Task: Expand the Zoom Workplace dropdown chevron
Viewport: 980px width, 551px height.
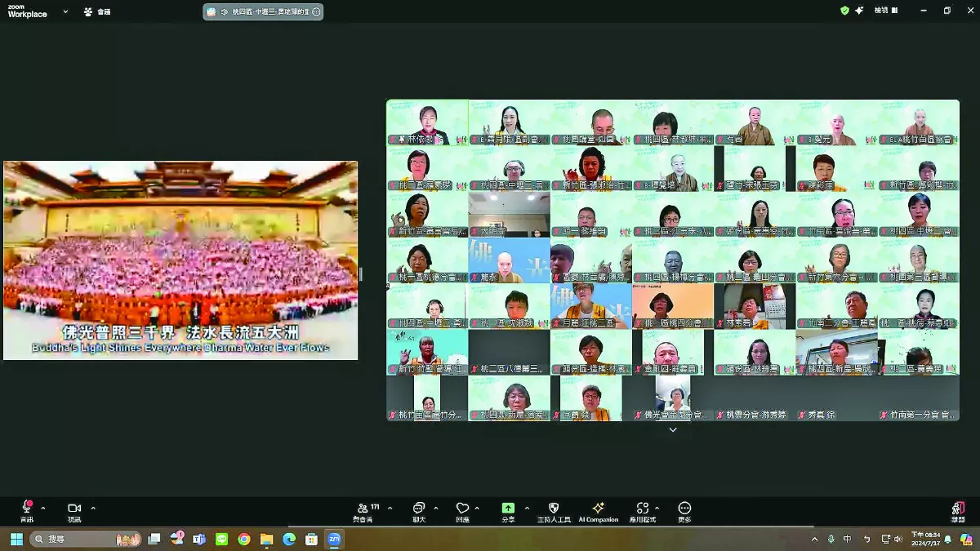Action: [x=65, y=11]
